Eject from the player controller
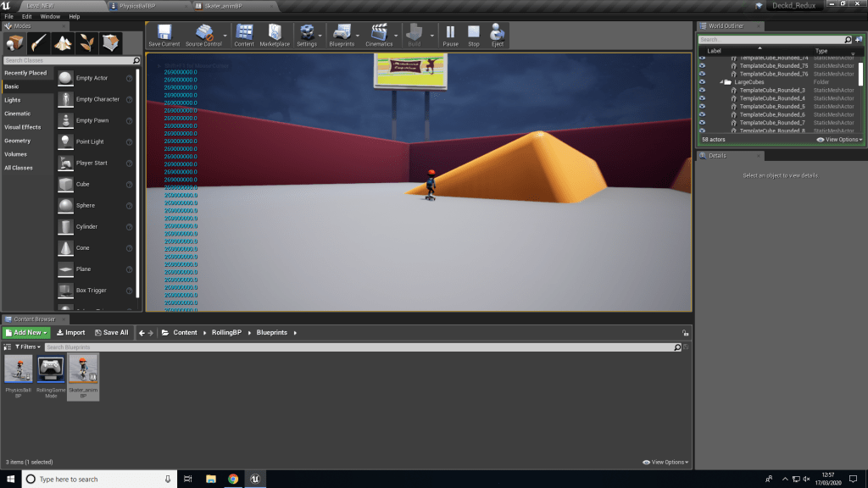868x488 pixels. click(498, 36)
